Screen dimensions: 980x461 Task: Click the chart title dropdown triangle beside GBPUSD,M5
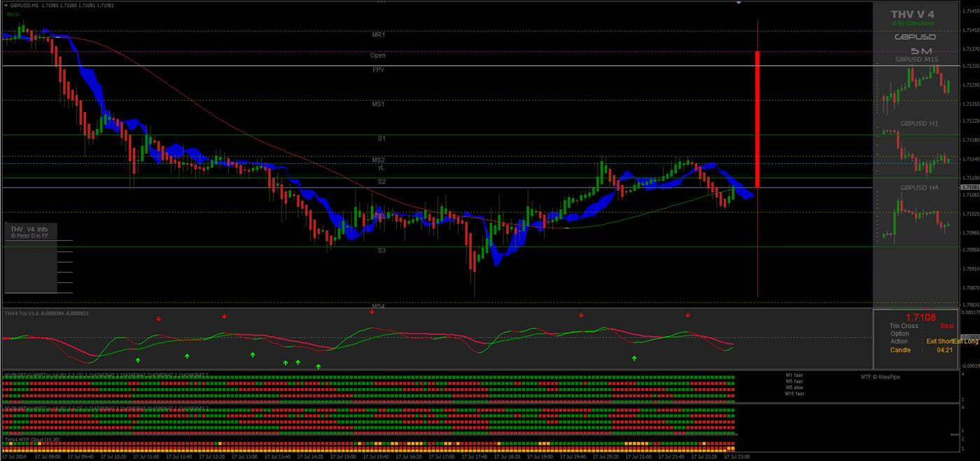coord(6,5)
